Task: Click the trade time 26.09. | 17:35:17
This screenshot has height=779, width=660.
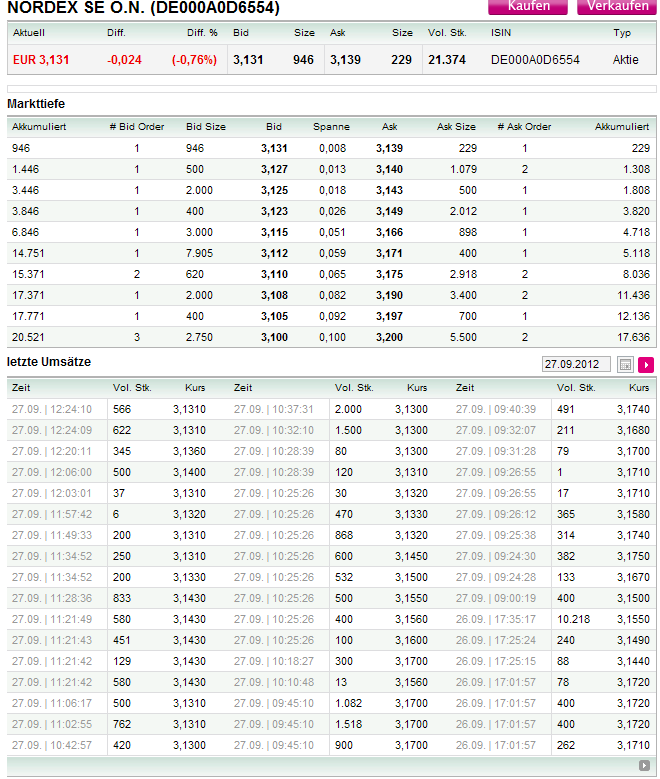Action: click(x=496, y=620)
